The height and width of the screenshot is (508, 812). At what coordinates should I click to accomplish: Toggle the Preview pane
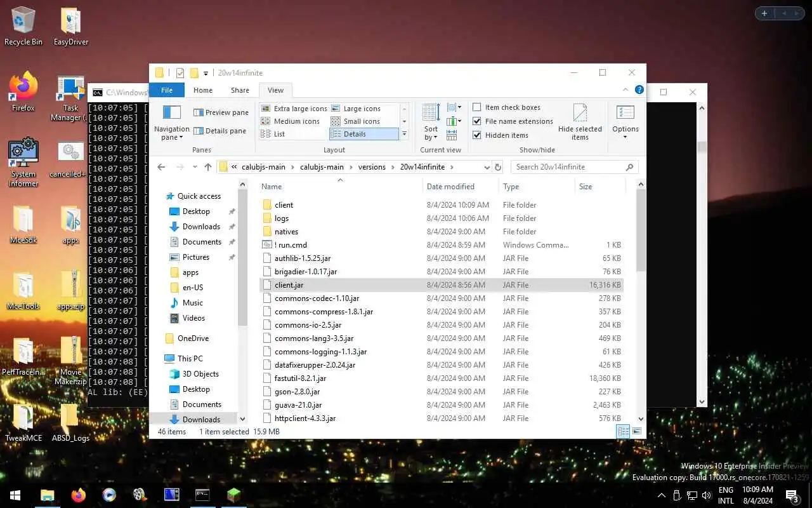click(x=221, y=112)
